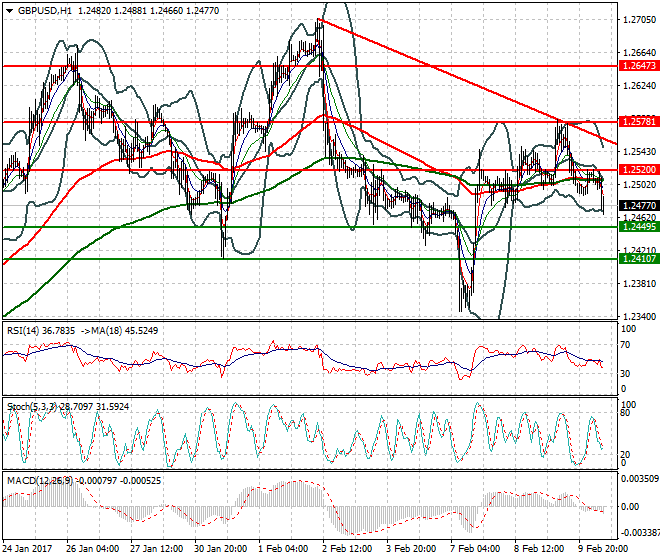Click the 24 Jan 2017 time axis label
The width and height of the screenshot is (660, 560).
click(x=27, y=549)
